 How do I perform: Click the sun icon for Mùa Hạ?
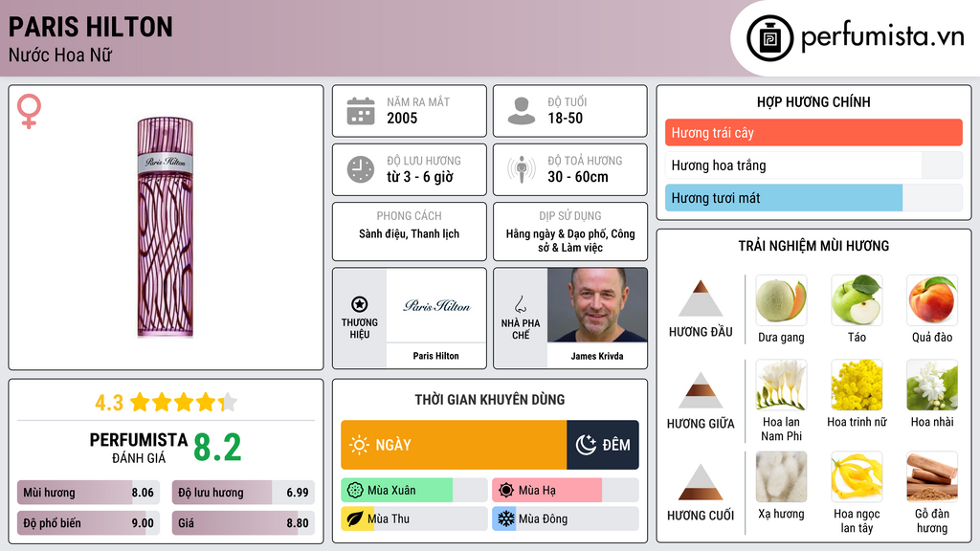point(506,491)
